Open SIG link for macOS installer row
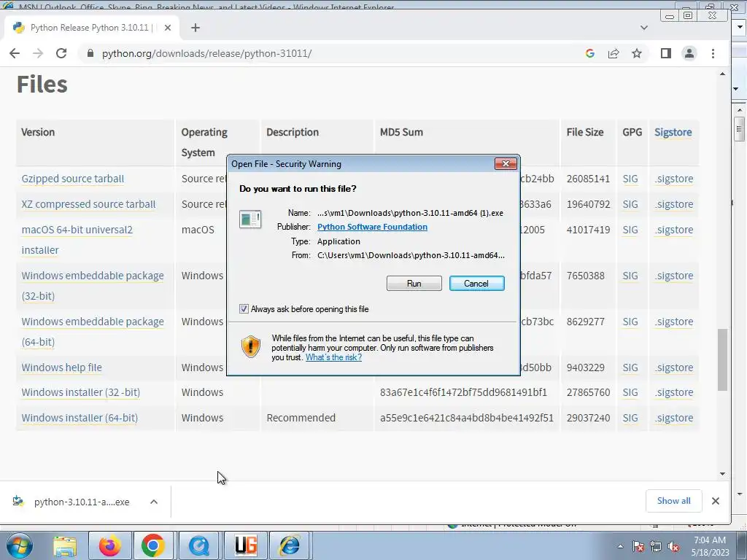 [630, 230]
